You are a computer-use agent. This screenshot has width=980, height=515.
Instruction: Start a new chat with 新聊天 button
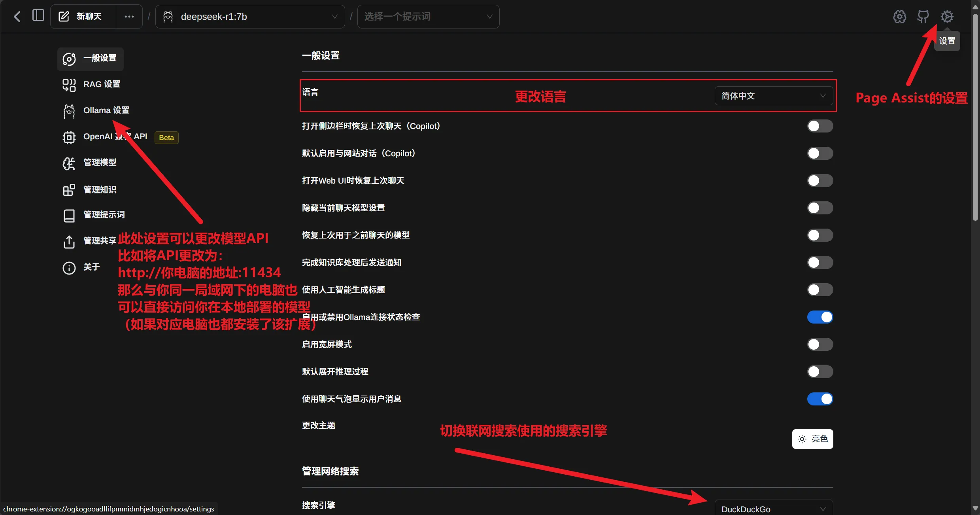[x=83, y=17]
